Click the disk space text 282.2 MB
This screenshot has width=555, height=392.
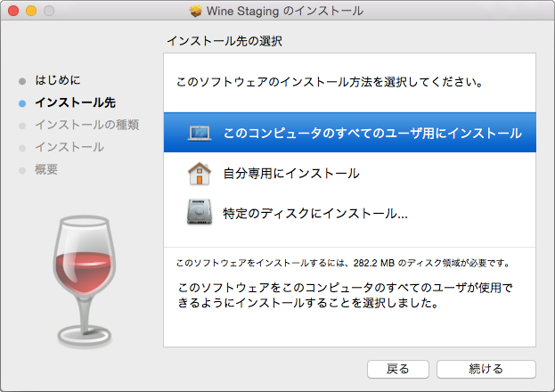click(x=374, y=263)
